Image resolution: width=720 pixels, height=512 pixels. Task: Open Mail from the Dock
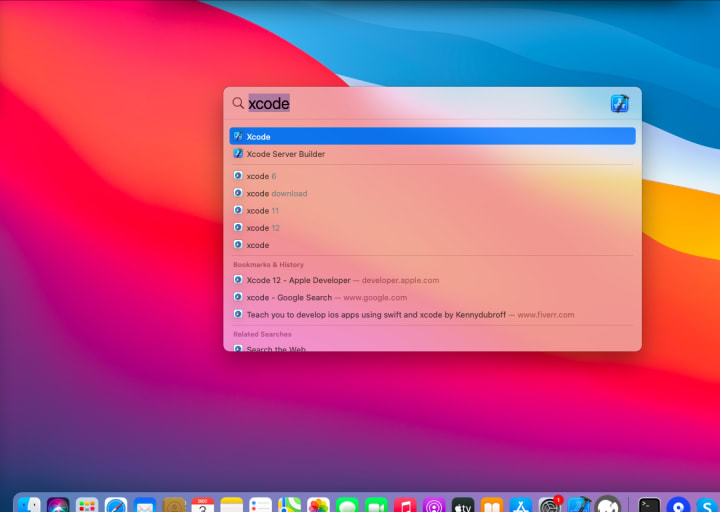point(145,505)
